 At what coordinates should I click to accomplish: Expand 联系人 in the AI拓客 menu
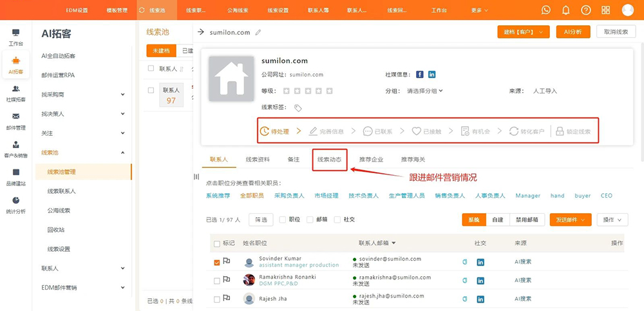pos(123,269)
